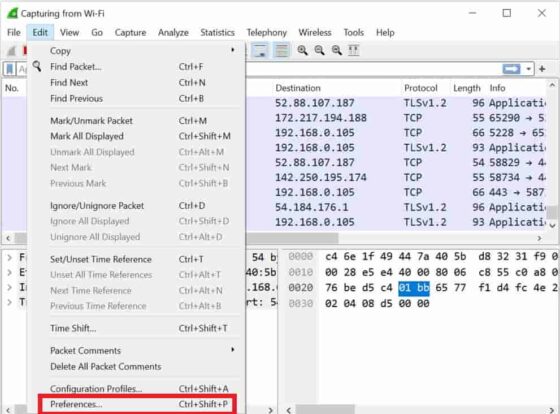Expand the Copy submenu
This screenshot has height=414, width=560.
pyautogui.click(x=232, y=50)
